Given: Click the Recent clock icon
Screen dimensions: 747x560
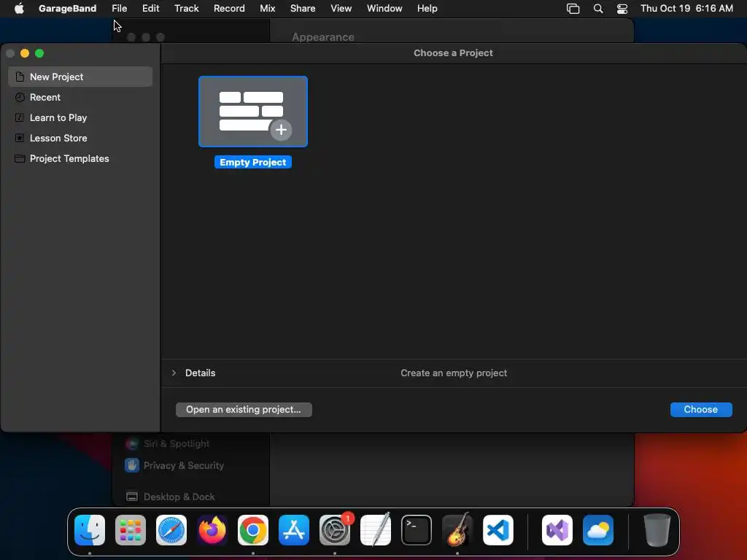Looking at the screenshot, I should pyautogui.click(x=20, y=97).
